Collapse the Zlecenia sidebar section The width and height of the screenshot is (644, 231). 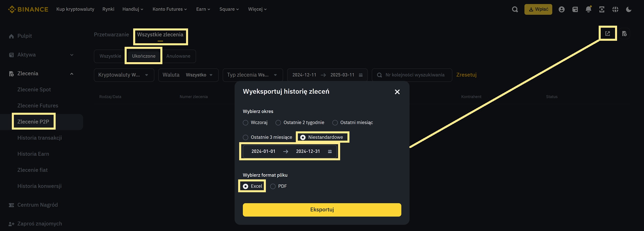(x=71, y=74)
